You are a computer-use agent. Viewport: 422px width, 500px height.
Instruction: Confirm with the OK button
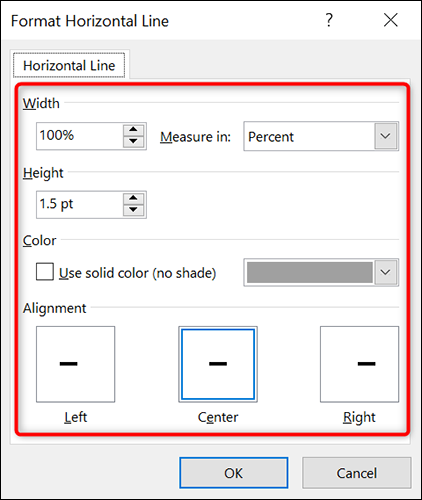[234, 473]
